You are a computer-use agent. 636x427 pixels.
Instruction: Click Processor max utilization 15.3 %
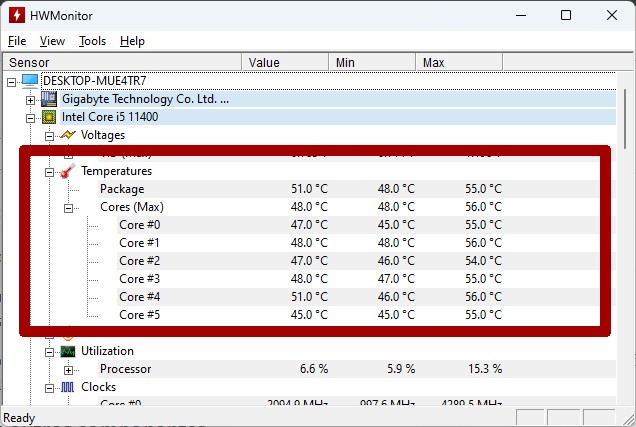tap(485, 369)
